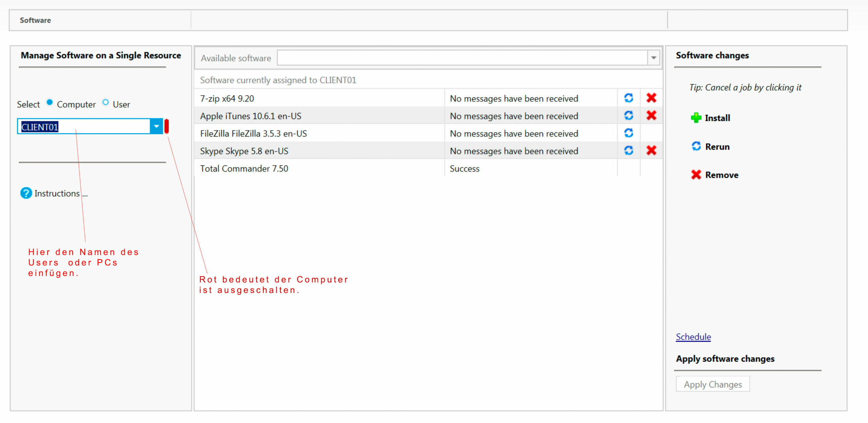Image resolution: width=868 pixels, height=423 pixels.
Task: Click green plus Install icon
Action: tap(696, 118)
